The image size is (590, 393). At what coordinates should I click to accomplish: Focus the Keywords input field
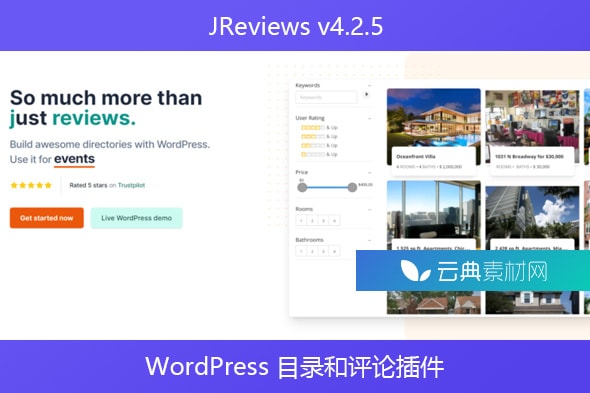pos(326,97)
